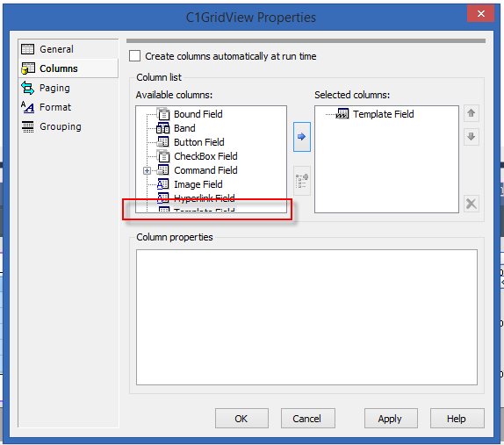Enable Create columns automatically at run time

pyautogui.click(x=134, y=56)
